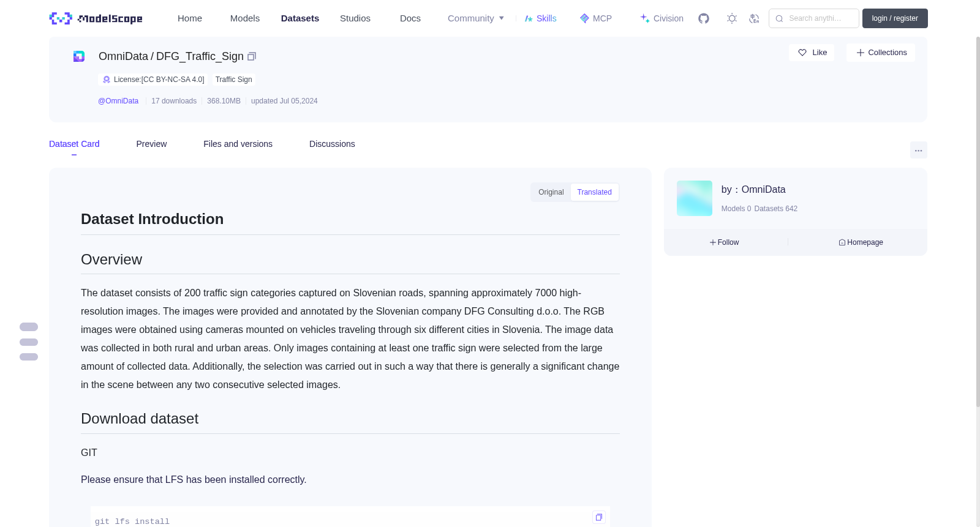Open the Skills page

point(541,18)
